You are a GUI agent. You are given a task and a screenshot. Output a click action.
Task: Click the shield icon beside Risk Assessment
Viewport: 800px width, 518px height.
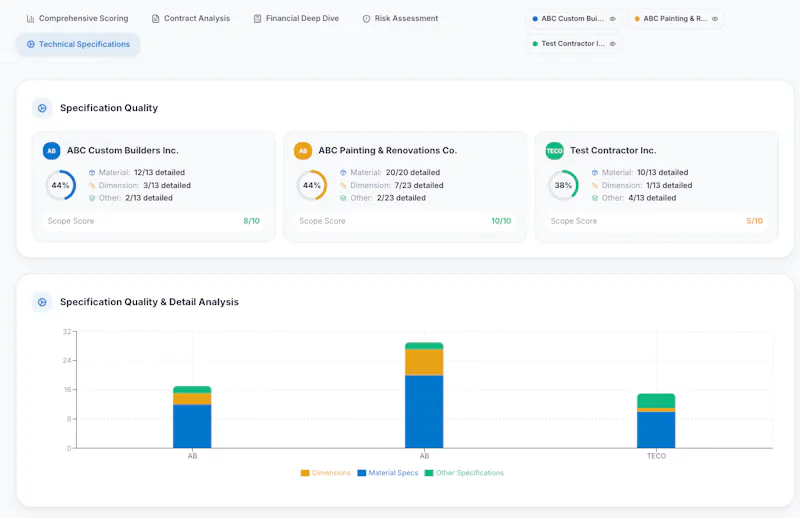click(x=366, y=19)
